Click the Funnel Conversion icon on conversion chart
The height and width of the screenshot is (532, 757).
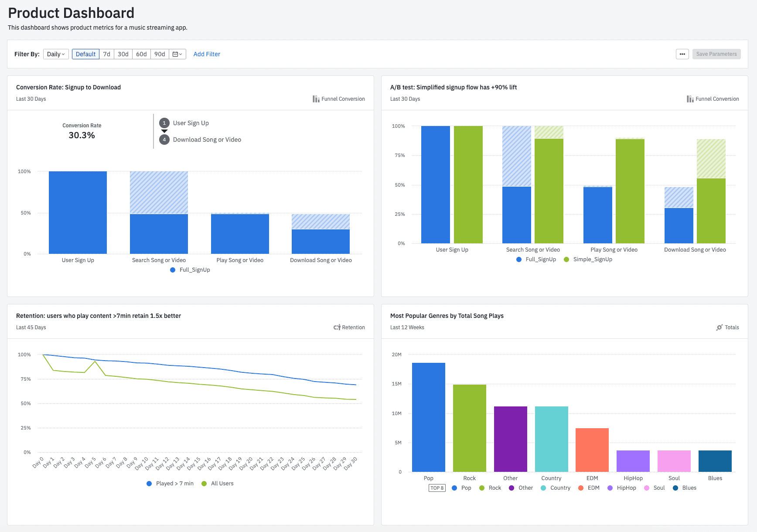pos(316,99)
